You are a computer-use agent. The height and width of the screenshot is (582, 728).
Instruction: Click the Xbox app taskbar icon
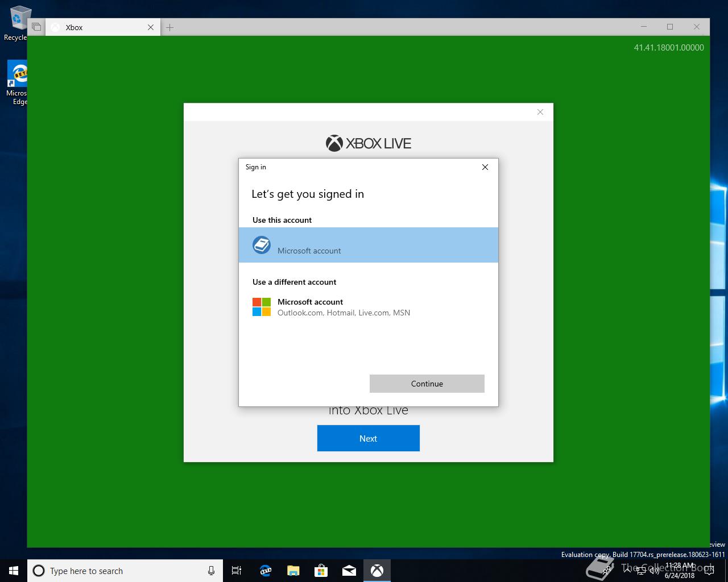point(377,571)
